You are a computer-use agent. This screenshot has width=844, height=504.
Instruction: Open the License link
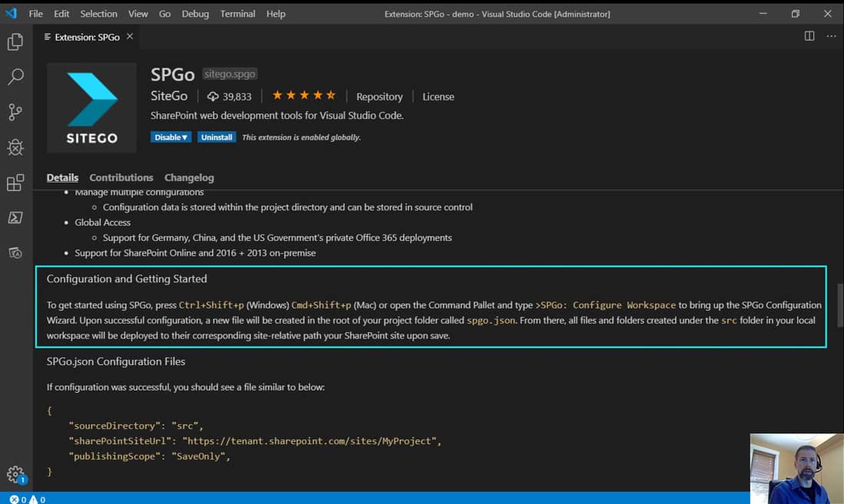click(438, 97)
